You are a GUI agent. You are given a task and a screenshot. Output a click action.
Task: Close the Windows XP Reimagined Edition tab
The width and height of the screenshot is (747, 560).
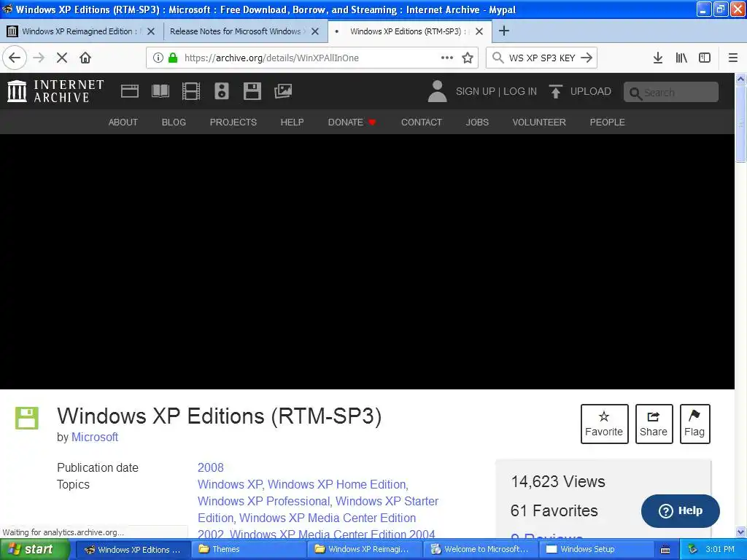(151, 31)
